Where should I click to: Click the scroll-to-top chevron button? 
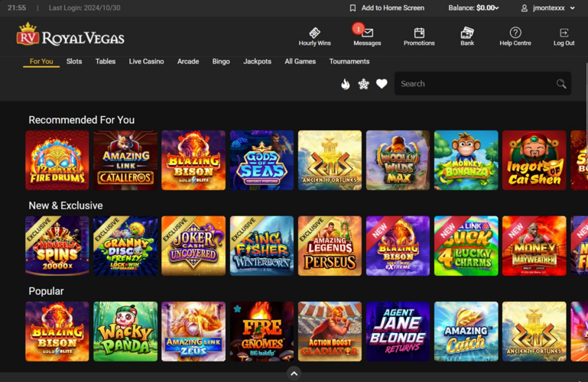[294, 374]
